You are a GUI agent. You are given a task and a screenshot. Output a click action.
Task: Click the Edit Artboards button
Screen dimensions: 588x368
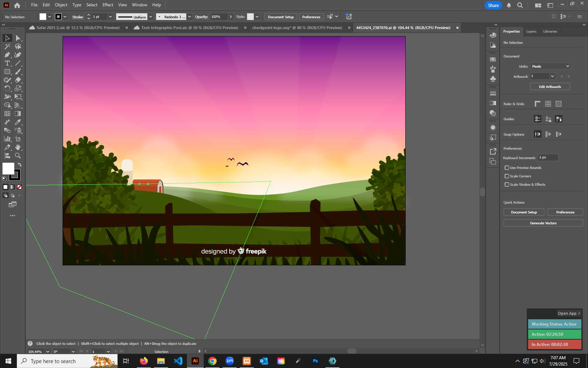[550, 87]
